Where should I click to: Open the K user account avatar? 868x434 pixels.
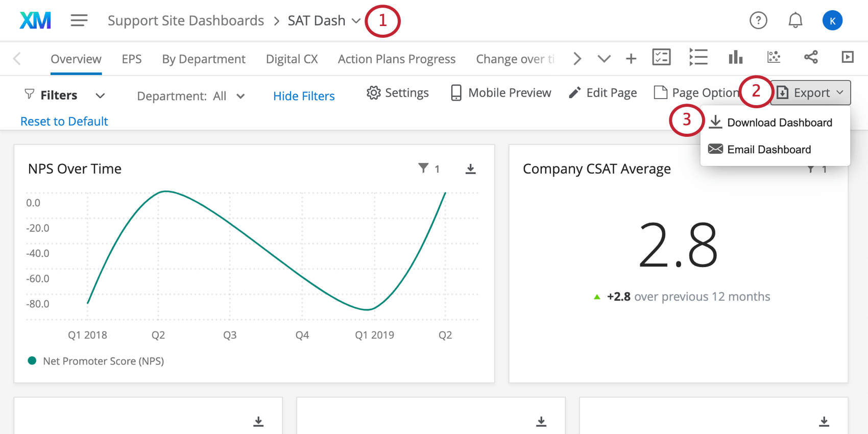(x=832, y=20)
